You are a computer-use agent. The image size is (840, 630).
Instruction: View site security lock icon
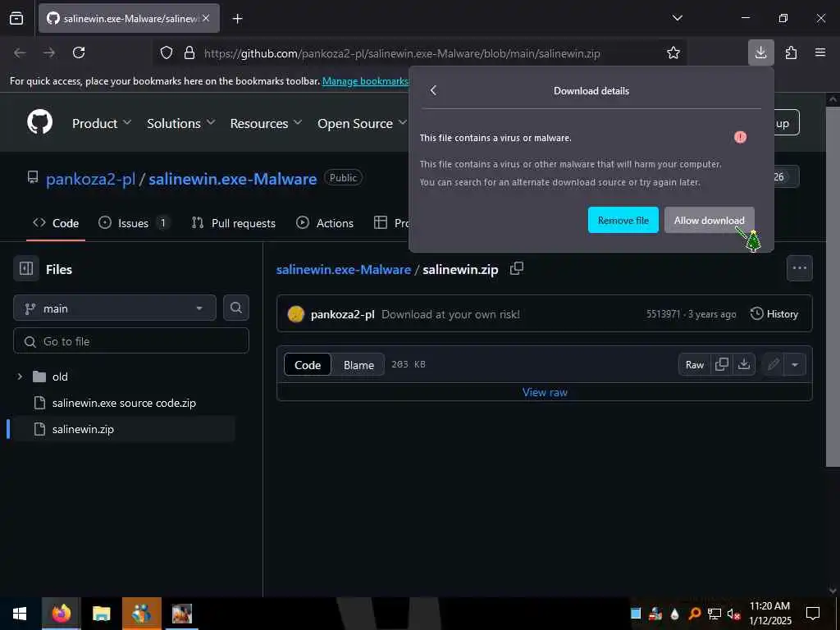pos(189,52)
